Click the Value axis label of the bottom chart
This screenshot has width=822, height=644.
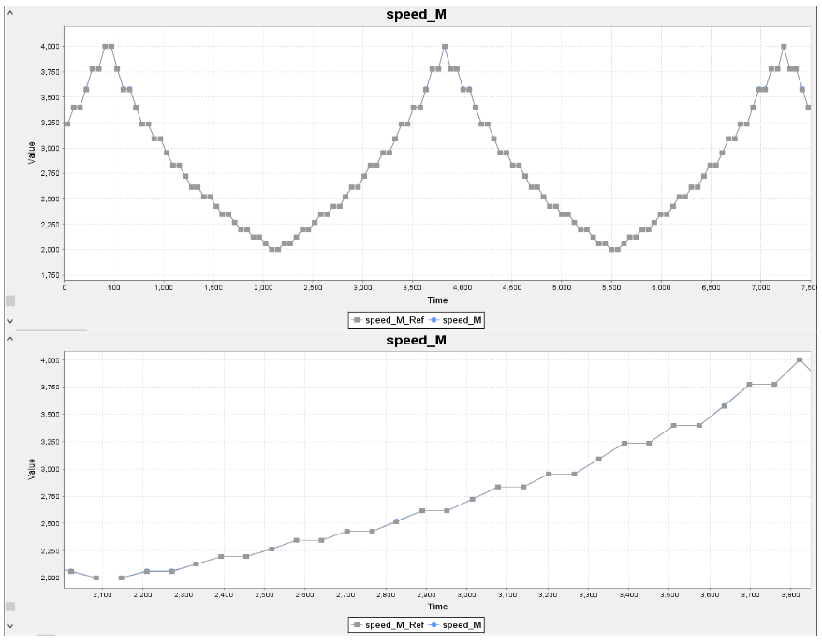[x=32, y=469]
